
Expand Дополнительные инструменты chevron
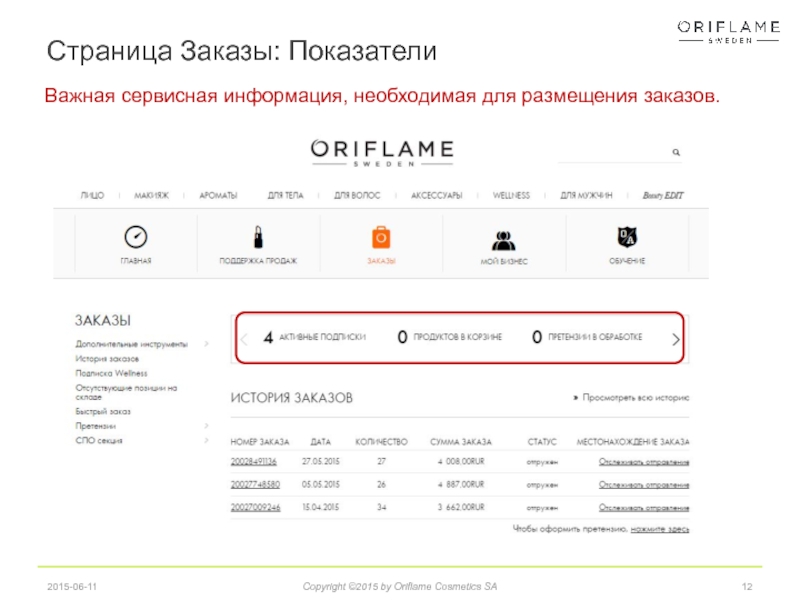(207, 344)
